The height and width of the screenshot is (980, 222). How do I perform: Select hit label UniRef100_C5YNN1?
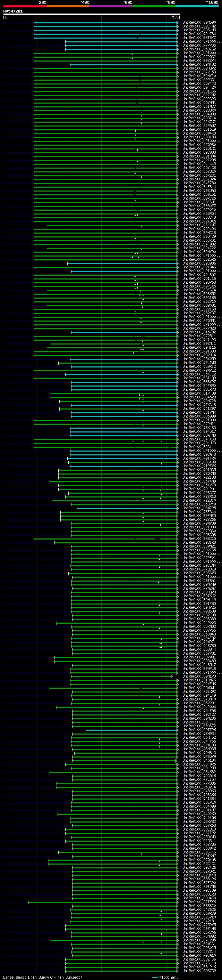tap(199, 103)
